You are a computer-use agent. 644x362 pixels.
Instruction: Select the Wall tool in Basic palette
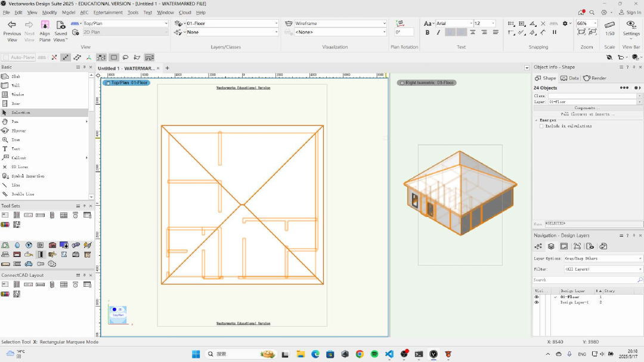pyautogui.click(x=16, y=85)
